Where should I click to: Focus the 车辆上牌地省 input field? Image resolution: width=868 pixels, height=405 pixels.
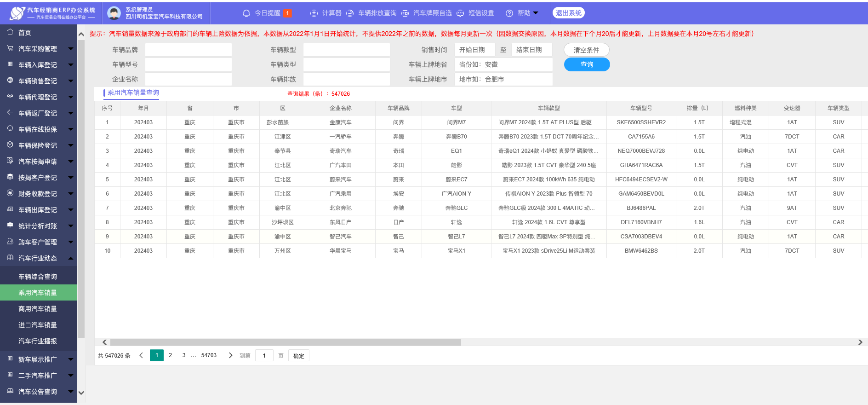(503, 64)
